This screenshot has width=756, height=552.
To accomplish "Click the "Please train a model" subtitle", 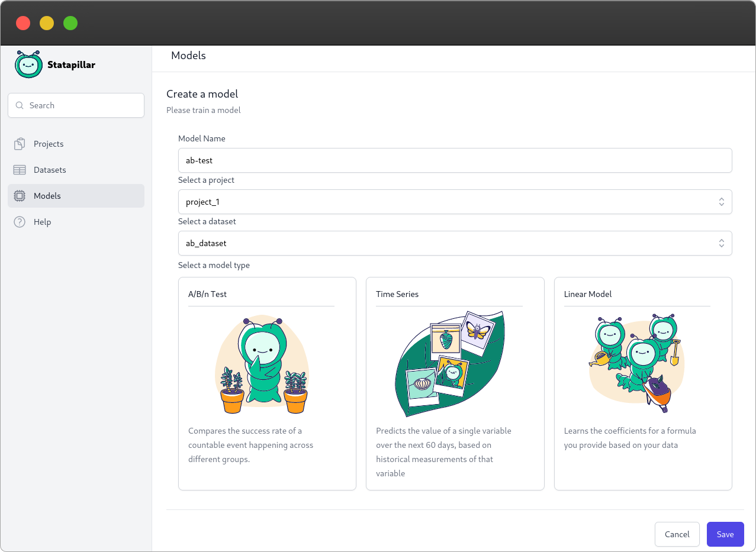I will tap(204, 110).
